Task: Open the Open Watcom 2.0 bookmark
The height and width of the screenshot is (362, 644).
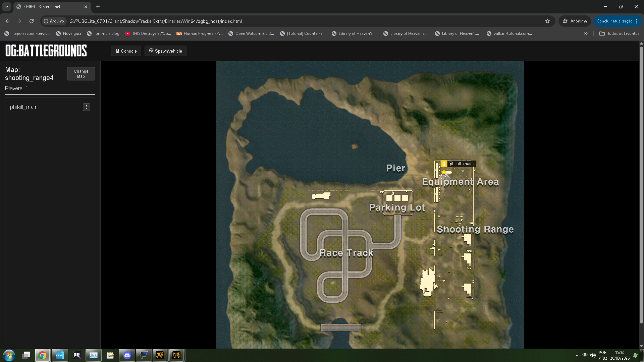Action: 251,34
